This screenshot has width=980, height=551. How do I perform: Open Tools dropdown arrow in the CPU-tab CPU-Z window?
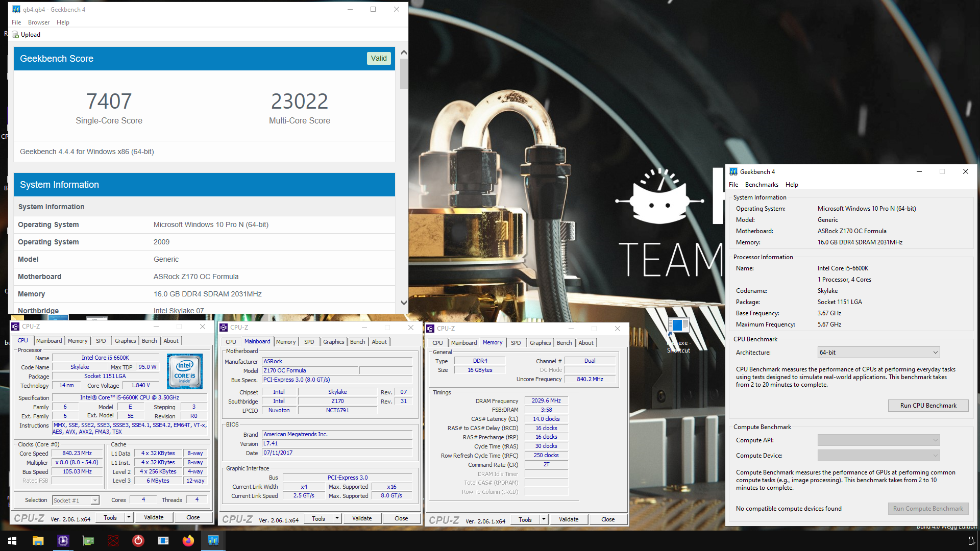(129, 517)
